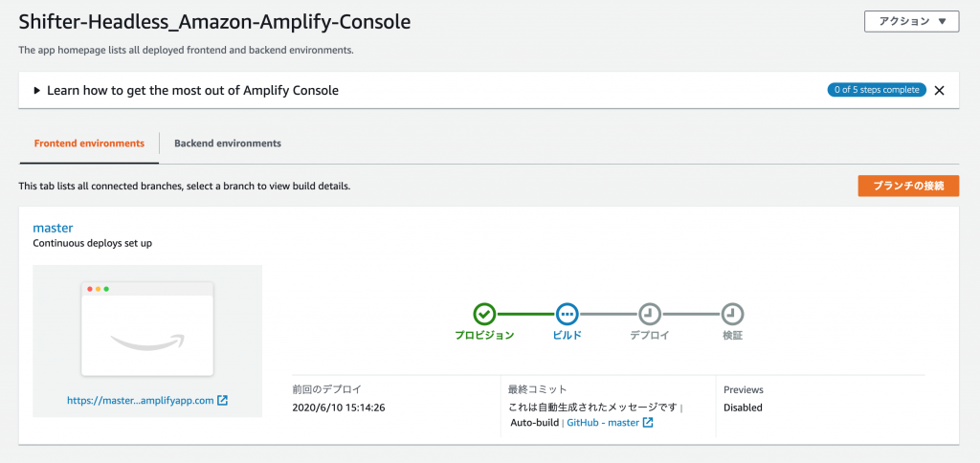This screenshot has width=980, height=463.
Task: Click the green プロビジョン checkmark icon
Action: point(484,314)
